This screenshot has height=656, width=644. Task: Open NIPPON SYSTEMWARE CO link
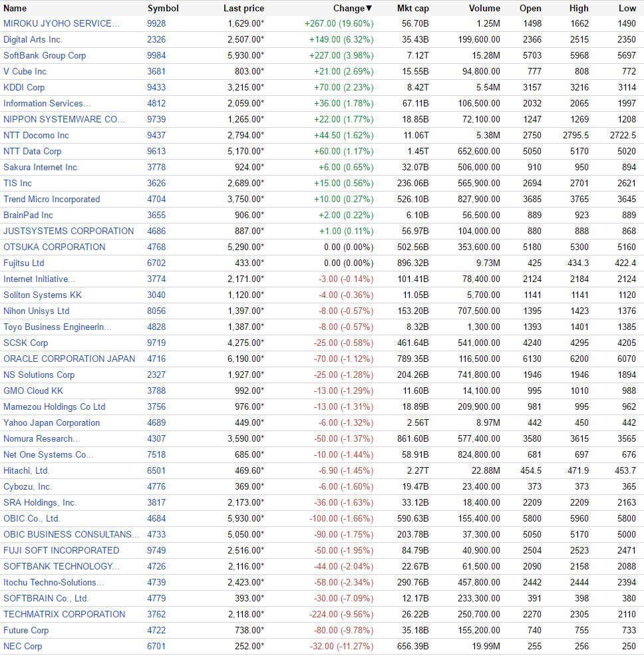(64, 119)
